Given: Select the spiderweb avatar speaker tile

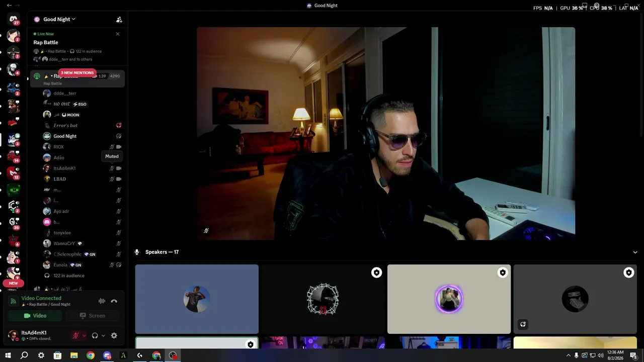Looking at the screenshot, I should coord(323,299).
